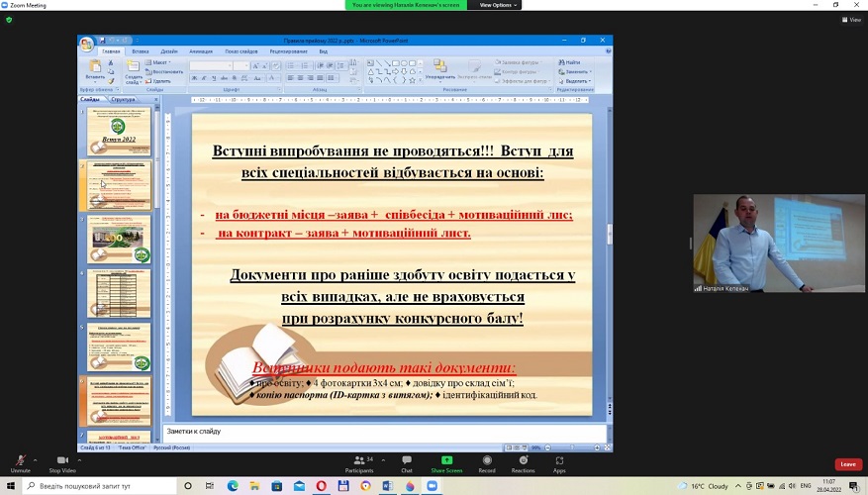Select slide 1 thumbnail Вступ 2022

tap(119, 132)
